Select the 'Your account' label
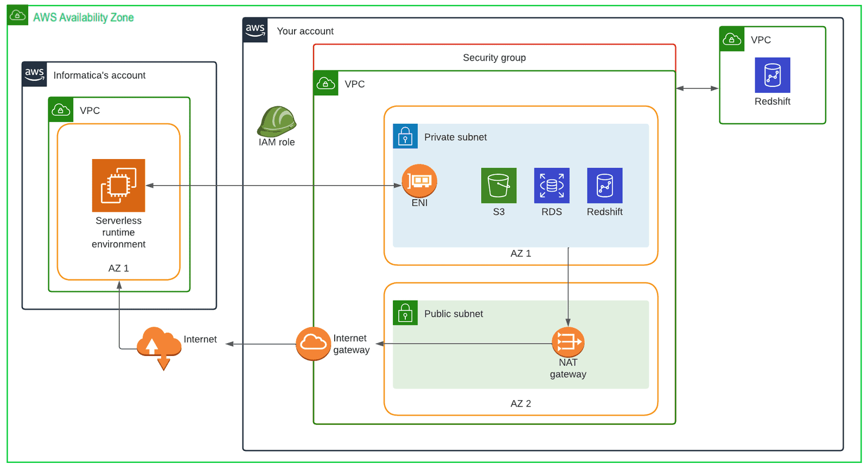 pyautogui.click(x=305, y=31)
